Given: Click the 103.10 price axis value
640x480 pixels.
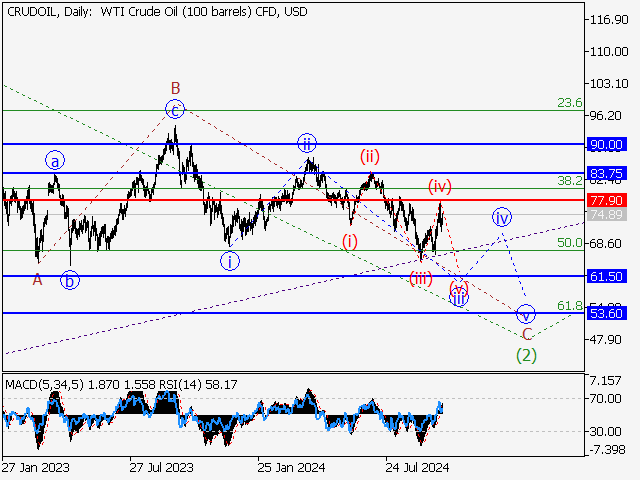Looking at the screenshot, I should pyautogui.click(x=609, y=84).
